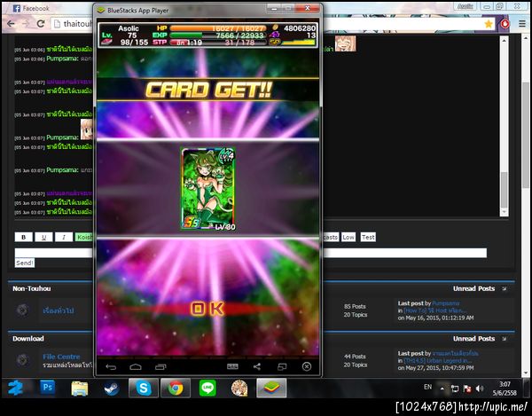
Task: Tap the OK button in the game
Action: (207, 309)
